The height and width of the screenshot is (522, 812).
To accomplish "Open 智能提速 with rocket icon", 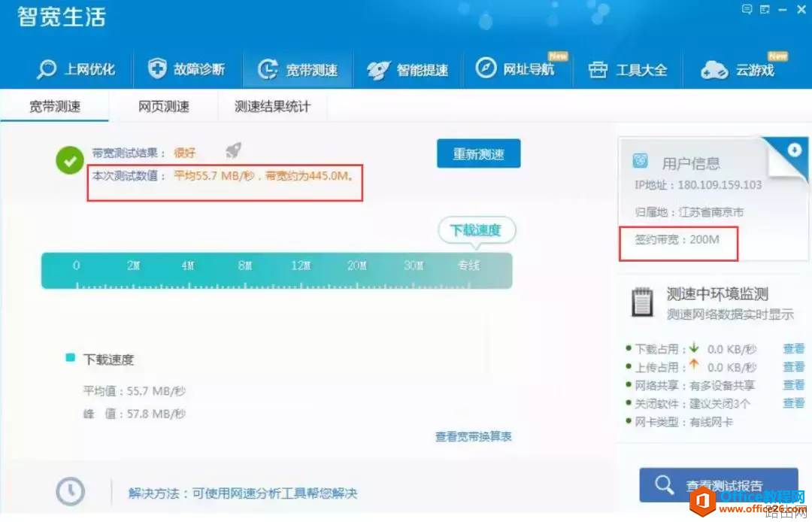I will 408,70.
